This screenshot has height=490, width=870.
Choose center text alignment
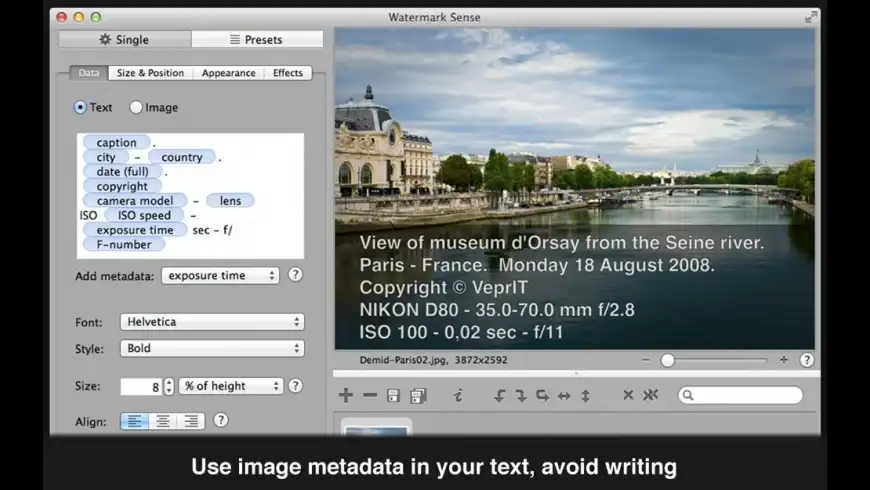[163, 421]
